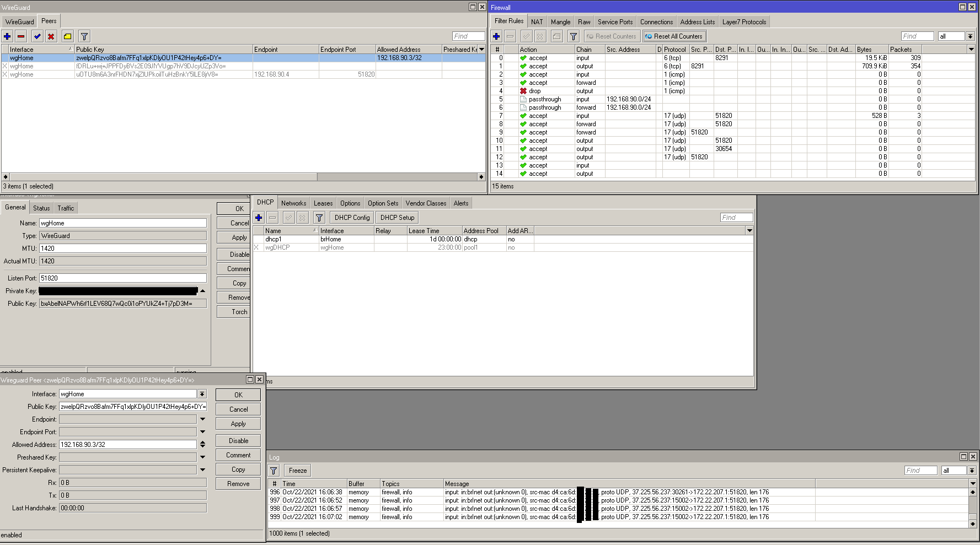Screen dimensions: 980x545
Task: Open column chooser dropdown in DHCP table
Action: coord(749,231)
